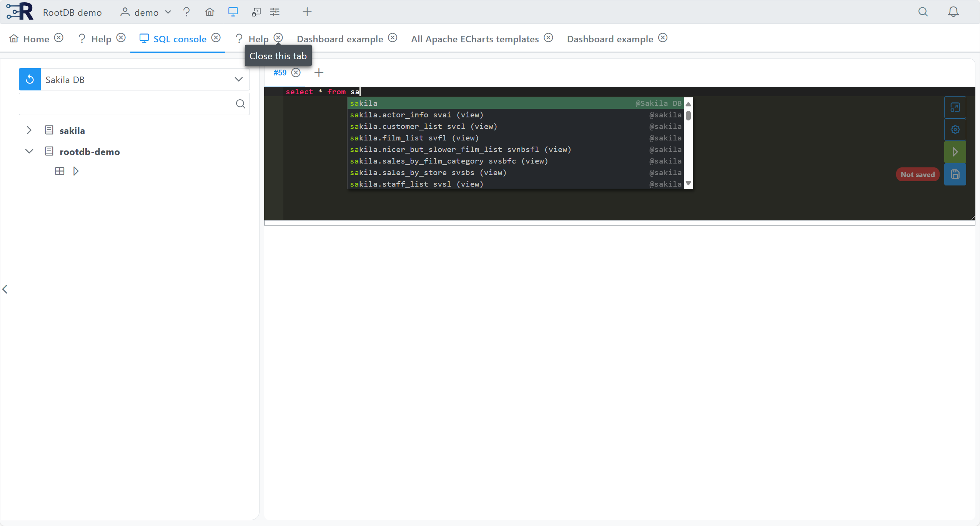Choose the sakila autocomplete suggestion
The width and height of the screenshot is (980, 526).
516,103
